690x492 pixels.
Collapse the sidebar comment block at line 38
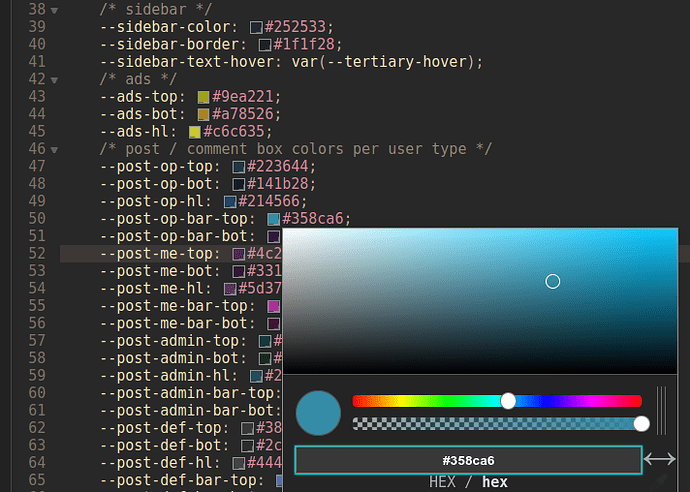point(54,11)
